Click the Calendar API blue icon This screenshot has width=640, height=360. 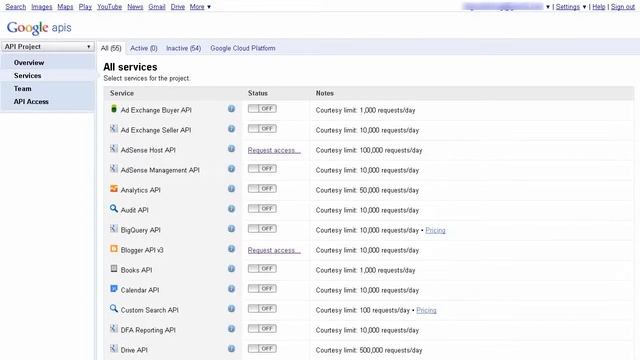tap(114, 289)
